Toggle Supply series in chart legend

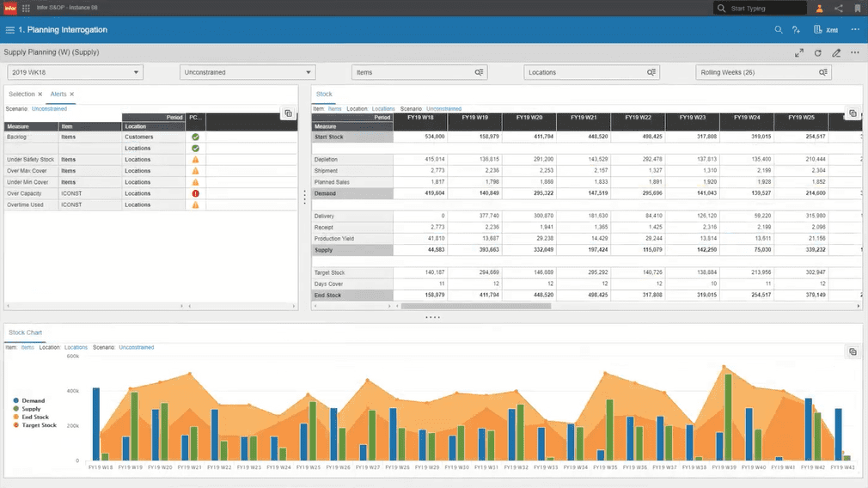(x=31, y=409)
